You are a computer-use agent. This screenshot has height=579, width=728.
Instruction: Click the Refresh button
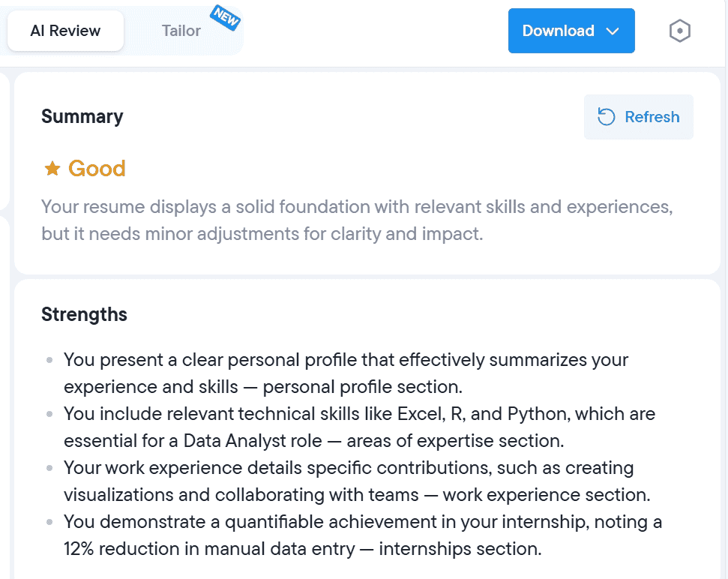(x=639, y=116)
